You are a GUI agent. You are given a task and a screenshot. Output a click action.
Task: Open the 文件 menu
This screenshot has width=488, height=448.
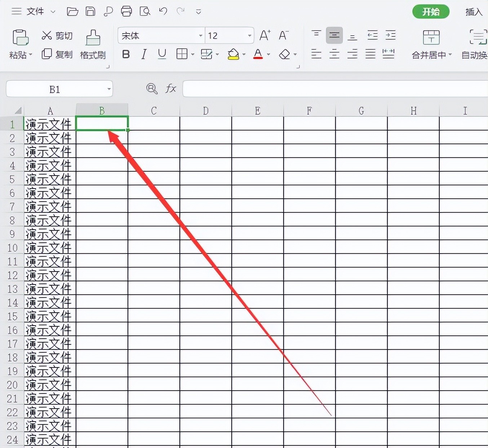click(35, 12)
